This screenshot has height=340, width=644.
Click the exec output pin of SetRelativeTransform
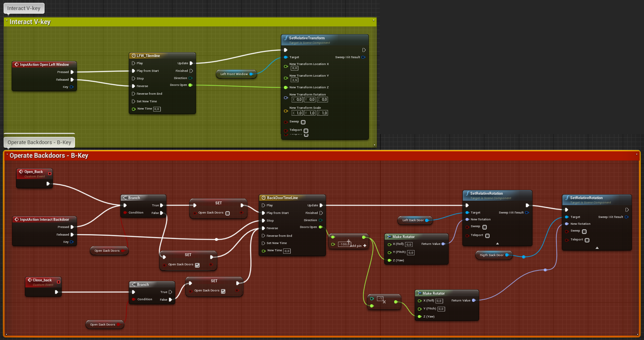(x=364, y=50)
